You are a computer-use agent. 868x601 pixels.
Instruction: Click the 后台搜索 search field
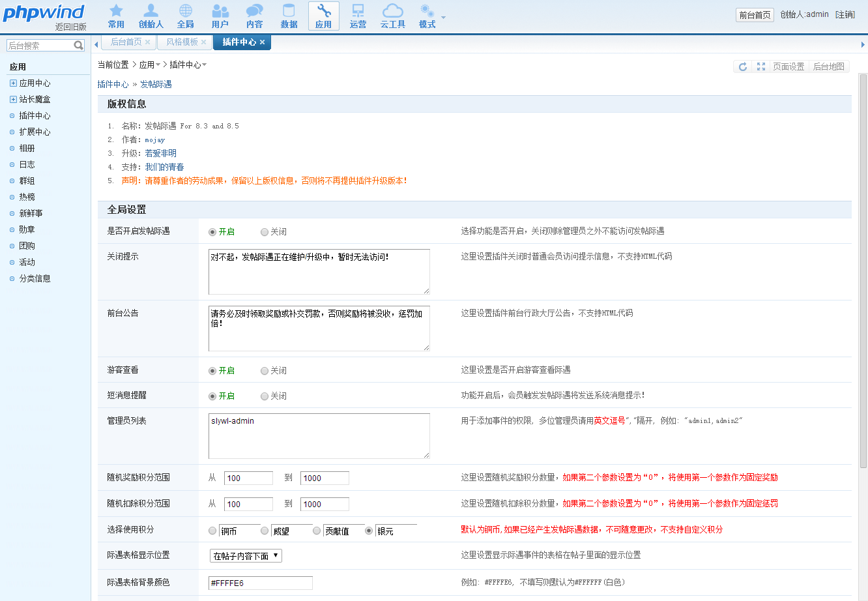coord(40,46)
